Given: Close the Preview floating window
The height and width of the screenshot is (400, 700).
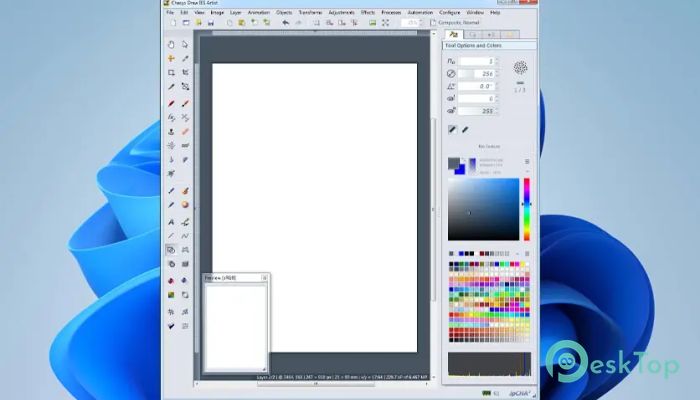Looking at the screenshot, I should 264,278.
